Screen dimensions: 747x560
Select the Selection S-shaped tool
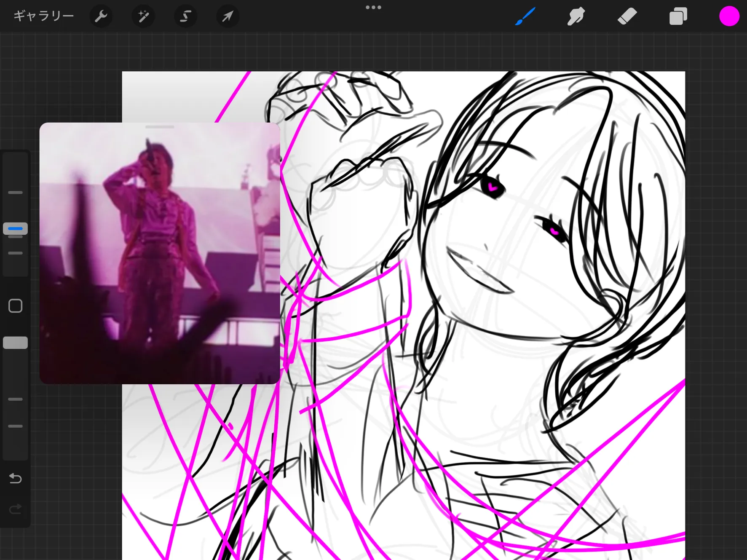tap(185, 16)
